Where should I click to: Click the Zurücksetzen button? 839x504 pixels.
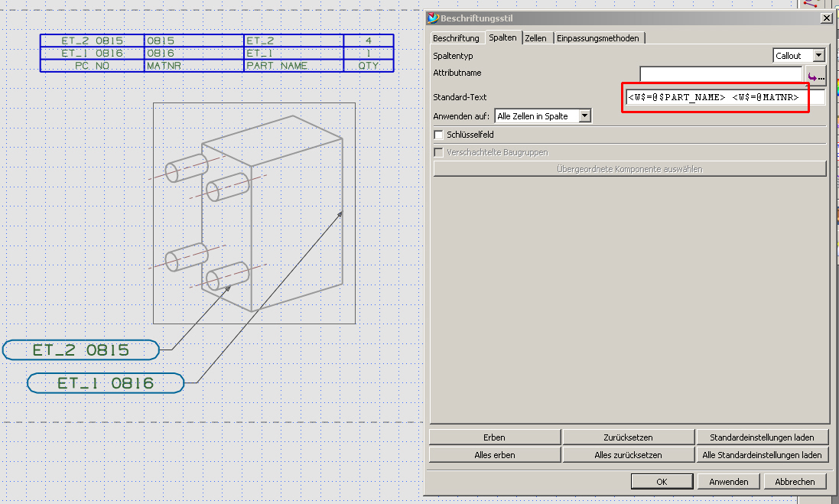tap(628, 437)
